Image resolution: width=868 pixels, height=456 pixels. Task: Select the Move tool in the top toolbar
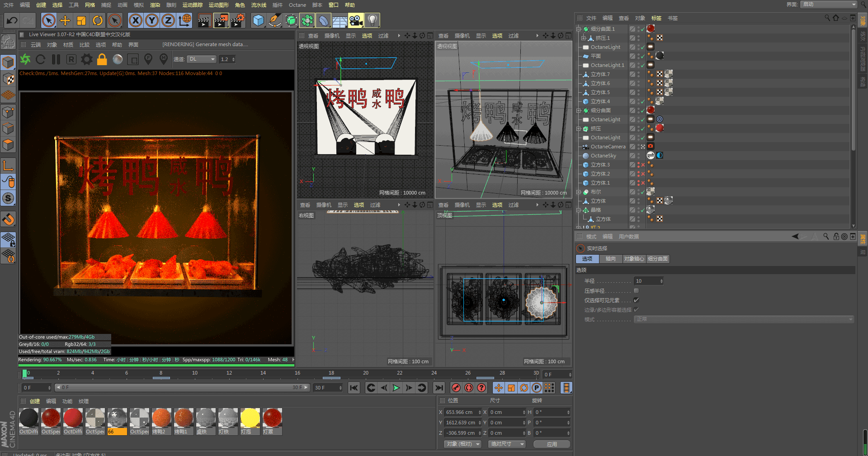(65, 20)
